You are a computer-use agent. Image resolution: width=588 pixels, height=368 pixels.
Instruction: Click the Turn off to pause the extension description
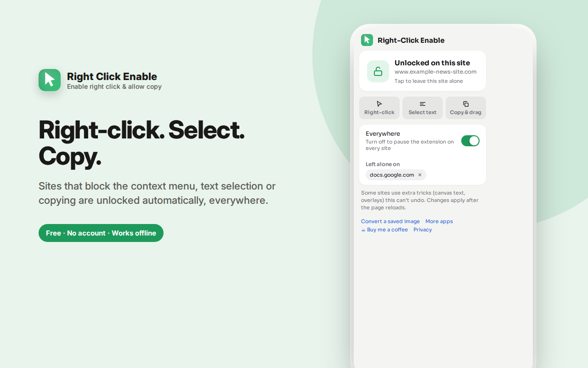pos(410,145)
